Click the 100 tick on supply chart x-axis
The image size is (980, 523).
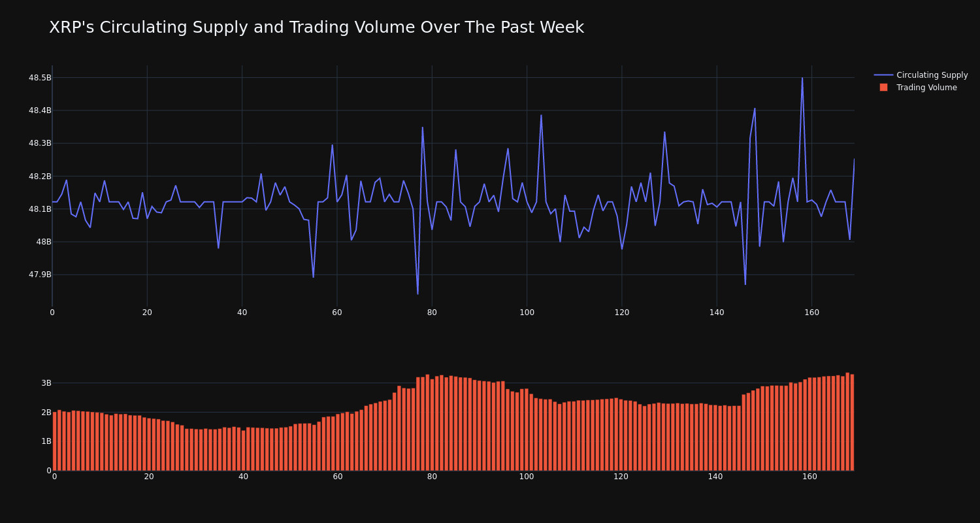[x=527, y=312]
